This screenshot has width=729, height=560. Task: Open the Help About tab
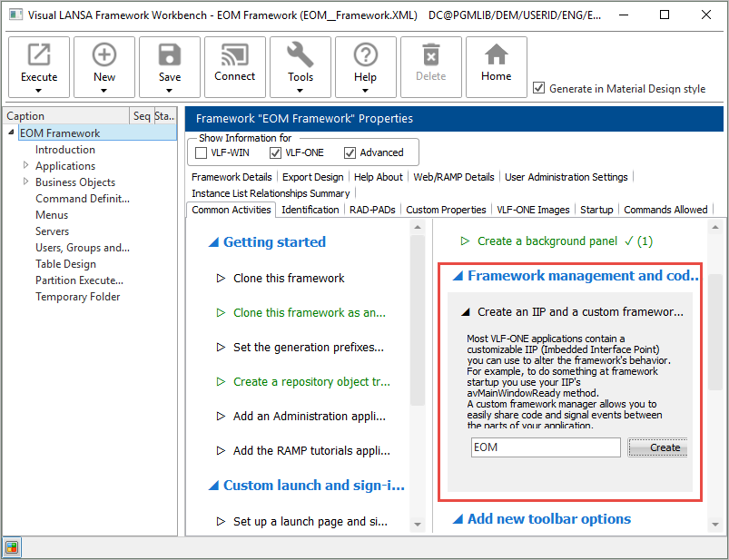click(379, 177)
